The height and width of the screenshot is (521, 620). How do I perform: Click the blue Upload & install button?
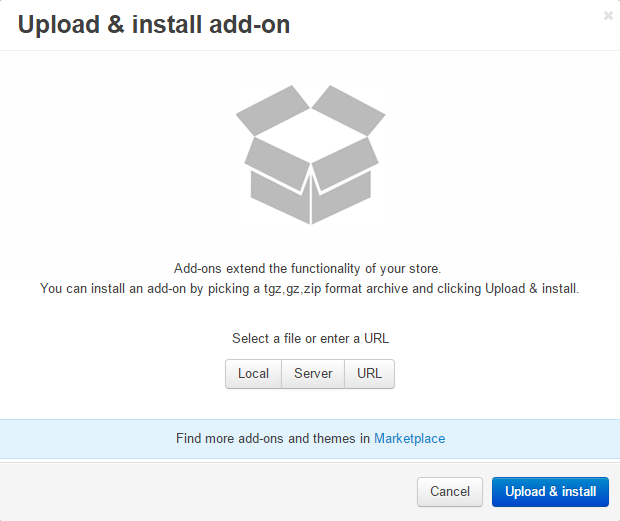(550, 491)
